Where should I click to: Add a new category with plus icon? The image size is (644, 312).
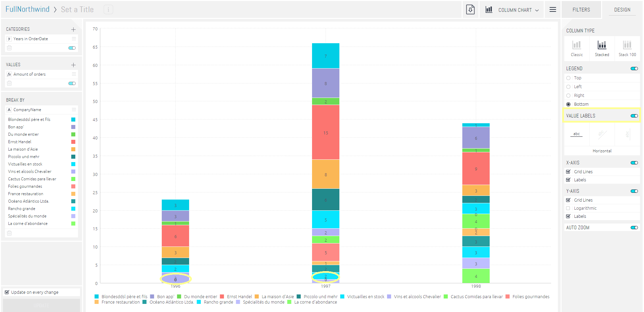pyautogui.click(x=73, y=29)
